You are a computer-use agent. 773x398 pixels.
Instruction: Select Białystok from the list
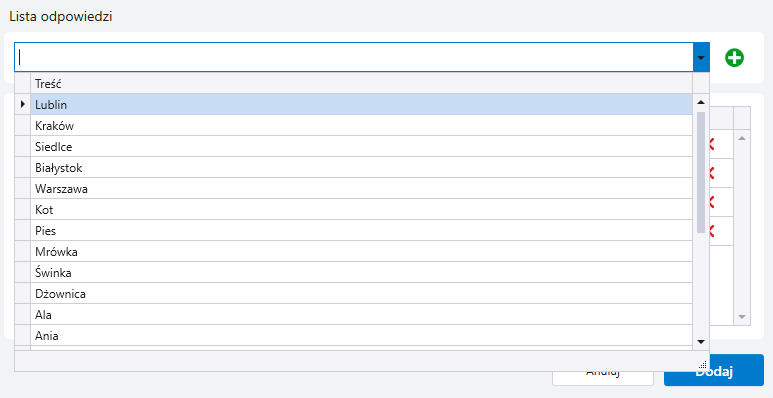pos(361,168)
